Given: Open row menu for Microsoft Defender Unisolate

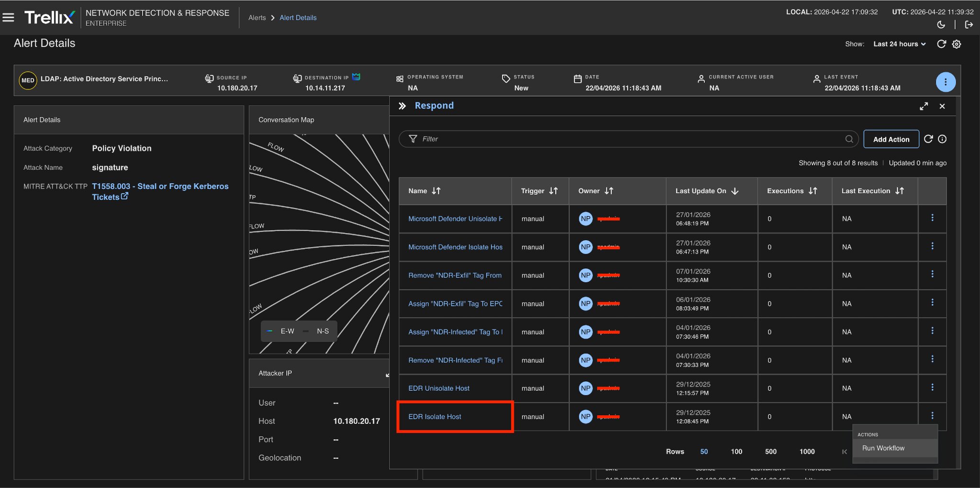Looking at the screenshot, I should [x=932, y=218].
